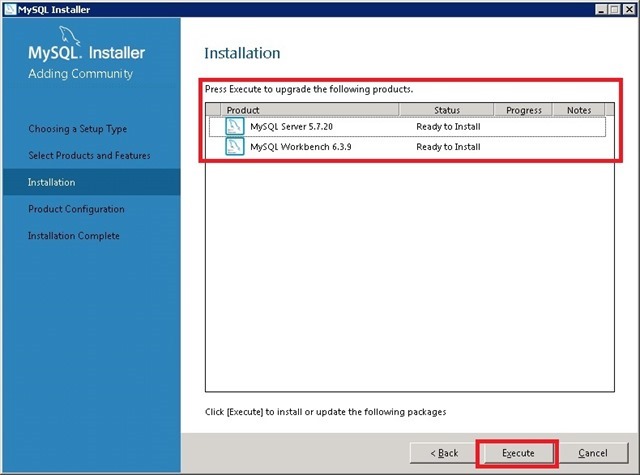Open the Installation Complete step

[x=74, y=236]
